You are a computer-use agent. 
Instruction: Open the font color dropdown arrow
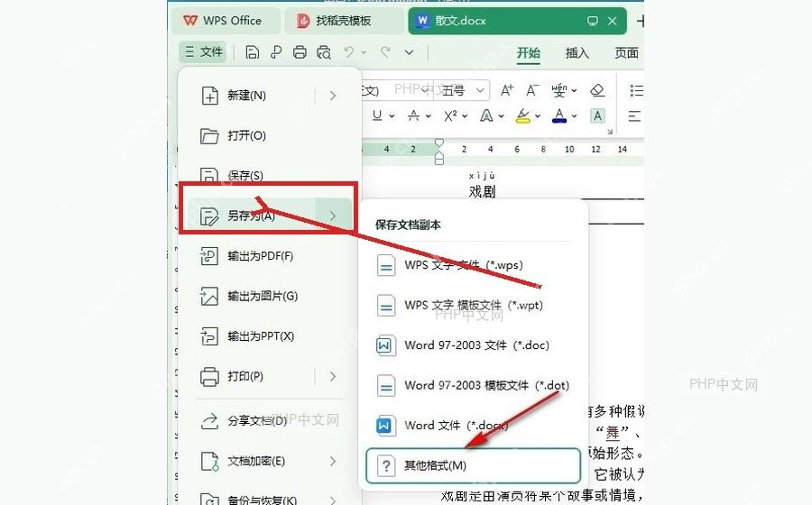click(574, 116)
